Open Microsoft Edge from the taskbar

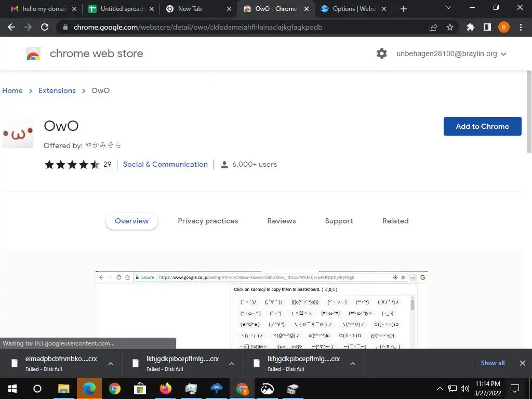coord(89,389)
